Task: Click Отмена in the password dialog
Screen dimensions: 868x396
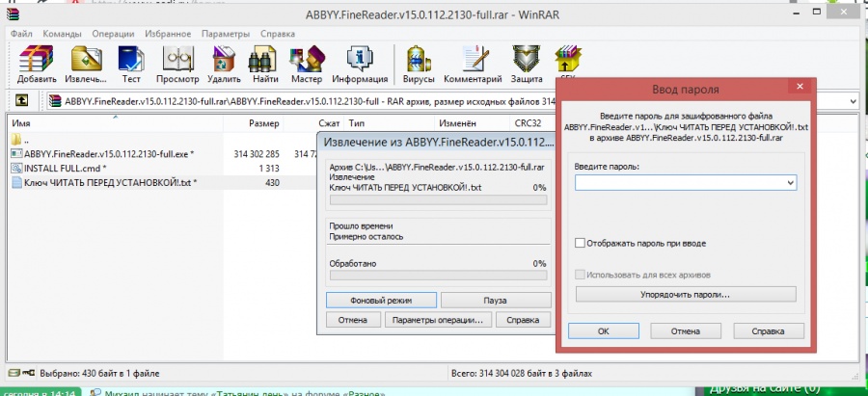Action: point(686,331)
